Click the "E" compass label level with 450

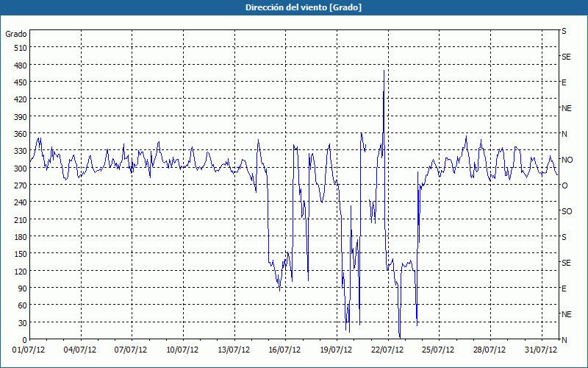564,82
